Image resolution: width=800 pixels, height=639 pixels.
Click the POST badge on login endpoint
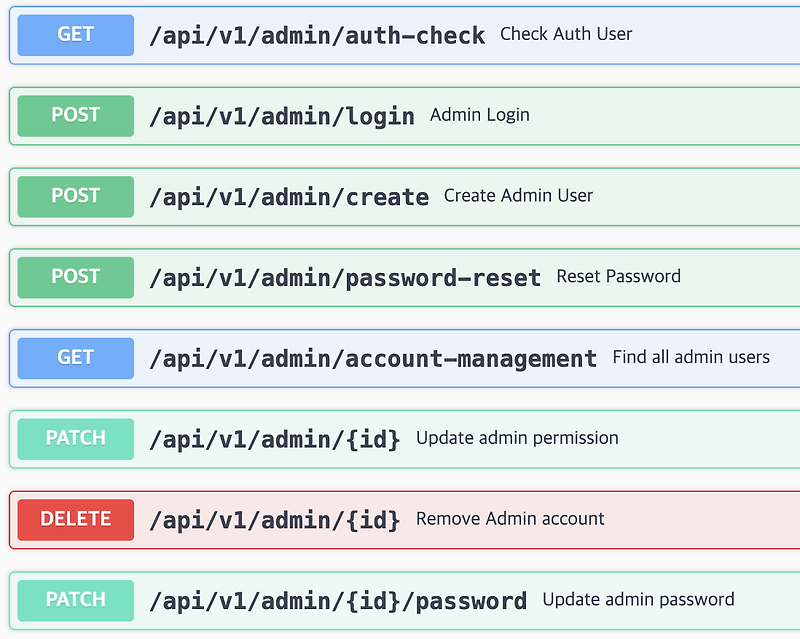[x=75, y=116]
